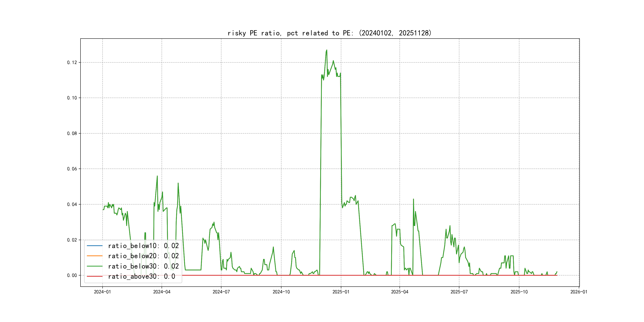Viewport: 644px width, 322px height.
Task: Click the blue ratio_below10 legend line
Action: (x=94, y=246)
